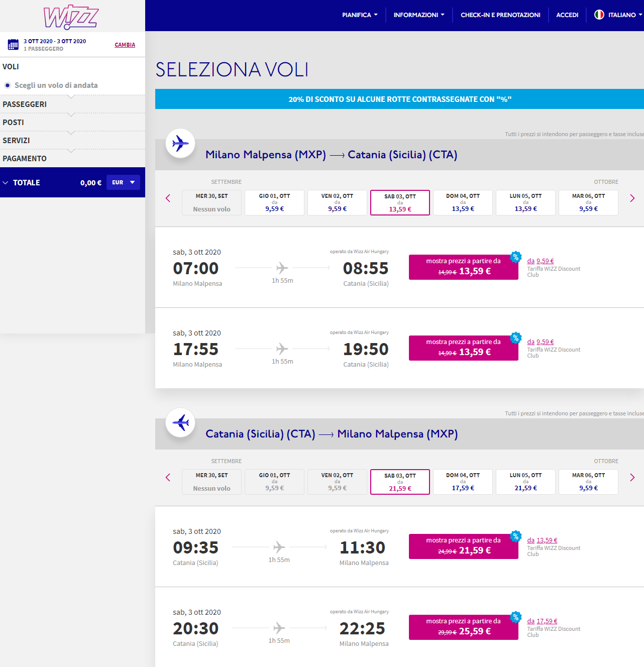This screenshot has height=667, width=644.
Task: Click the return flight airplane icon
Action: 180,423
